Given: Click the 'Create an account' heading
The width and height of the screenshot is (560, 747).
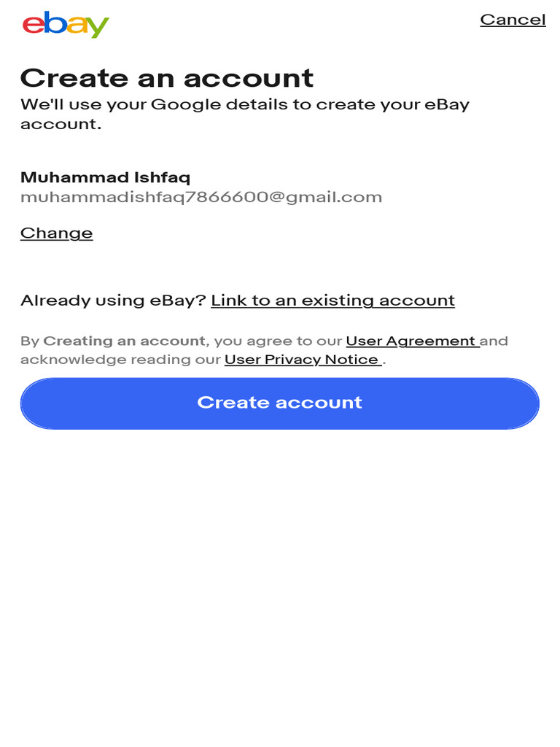Looking at the screenshot, I should (167, 77).
